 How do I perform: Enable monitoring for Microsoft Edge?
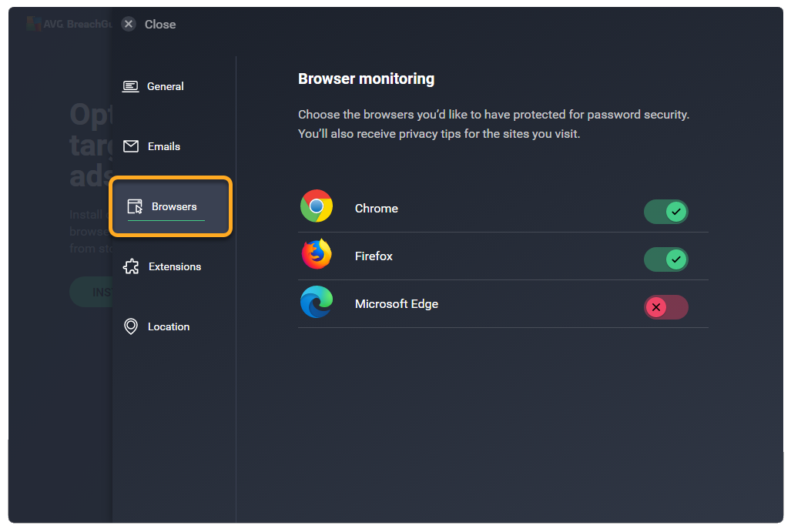666,307
